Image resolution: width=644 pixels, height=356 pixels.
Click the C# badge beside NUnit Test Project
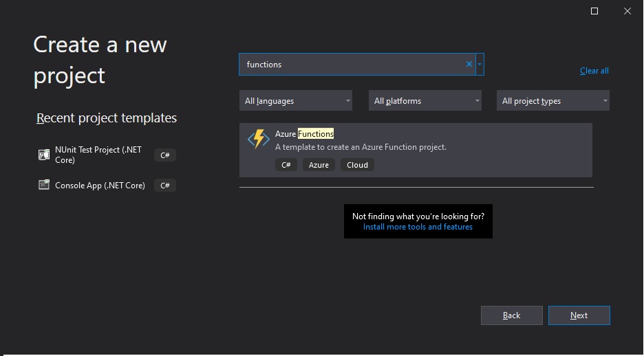(x=165, y=155)
